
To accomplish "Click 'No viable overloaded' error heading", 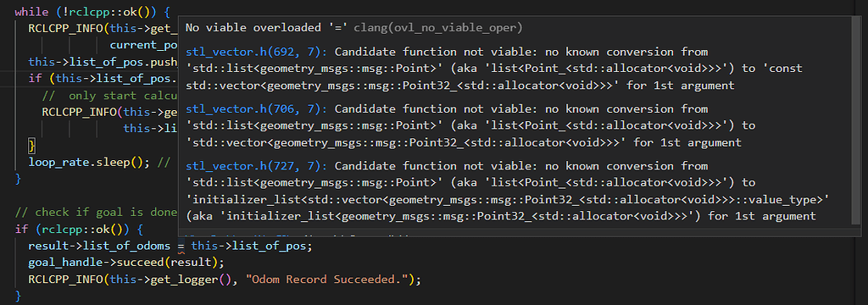I will [x=267, y=28].
